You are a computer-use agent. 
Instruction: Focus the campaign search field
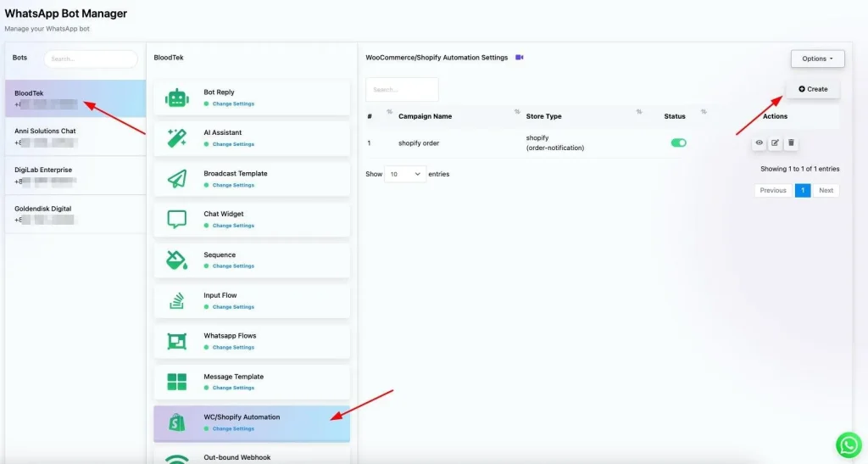(402, 90)
